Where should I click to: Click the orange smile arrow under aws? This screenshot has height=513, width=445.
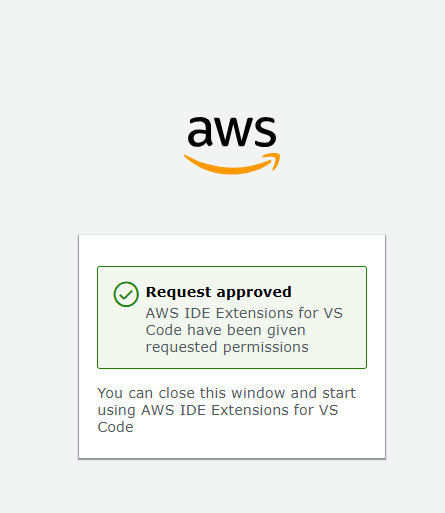[x=232, y=164]
